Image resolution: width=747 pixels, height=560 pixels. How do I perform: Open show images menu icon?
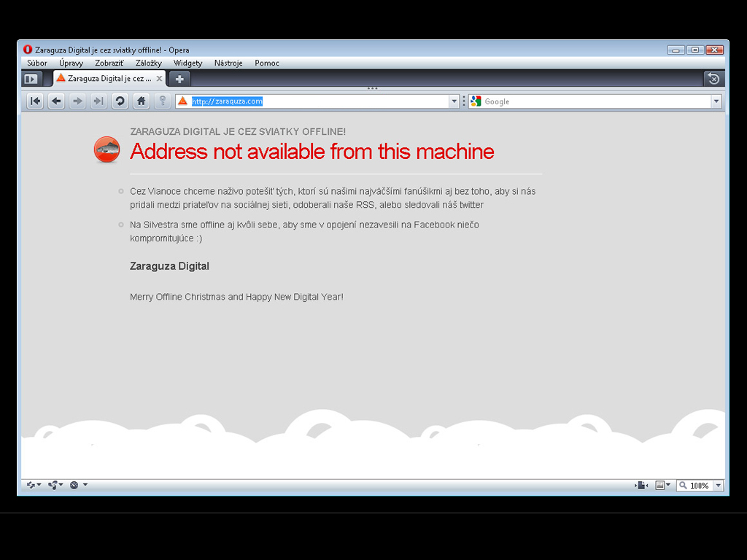coord(659,485)
